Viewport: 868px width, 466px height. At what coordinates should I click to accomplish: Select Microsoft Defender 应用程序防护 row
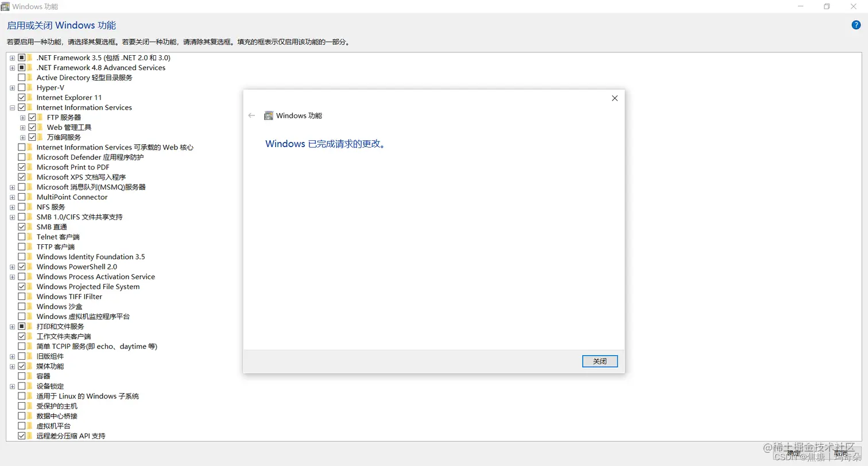click(90, 157)
